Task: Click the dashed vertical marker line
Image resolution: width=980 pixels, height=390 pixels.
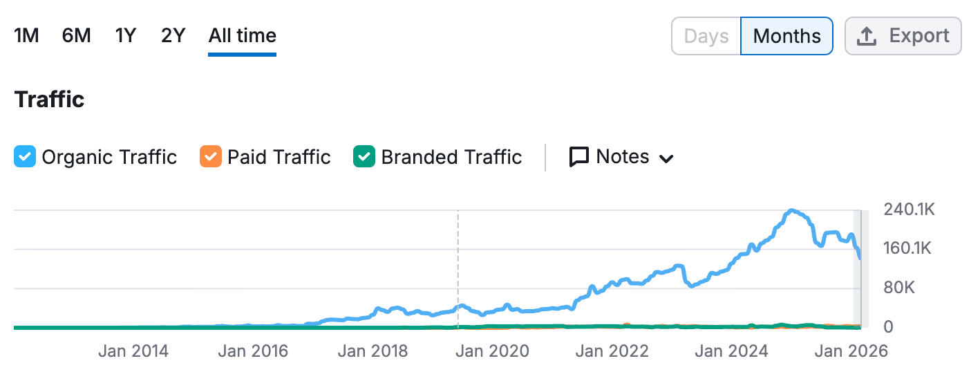Action: tap(458, 263)
